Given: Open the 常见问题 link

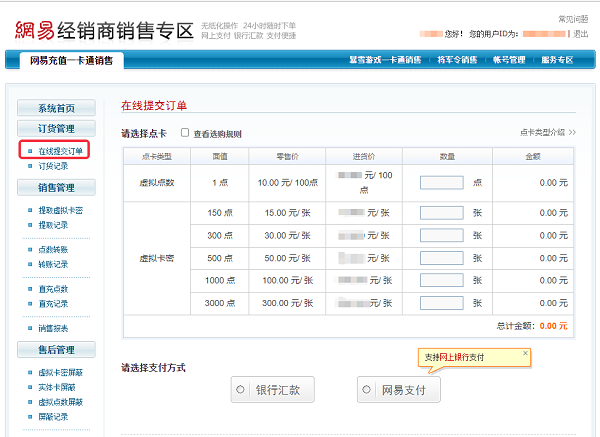Looking at the screenshot, I should coord(573,19).
